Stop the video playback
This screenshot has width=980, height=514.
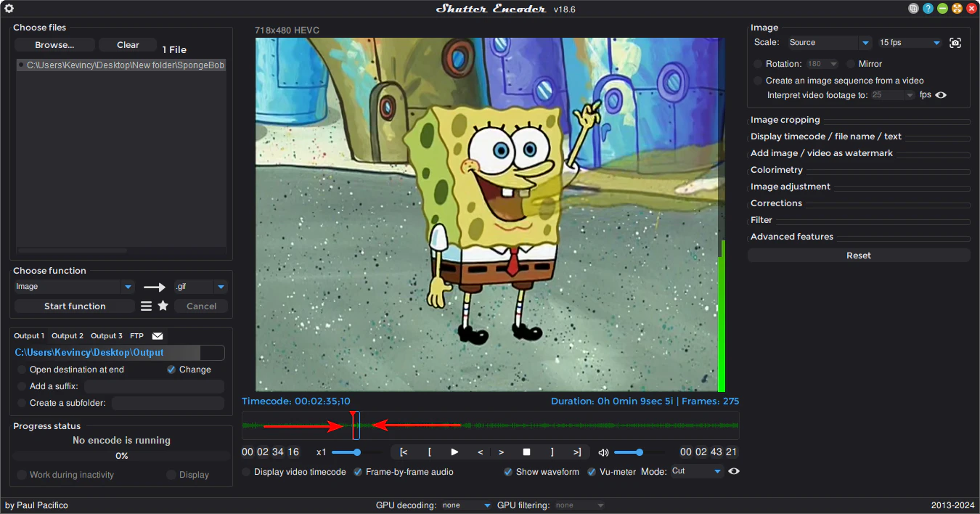pos(527,452)
